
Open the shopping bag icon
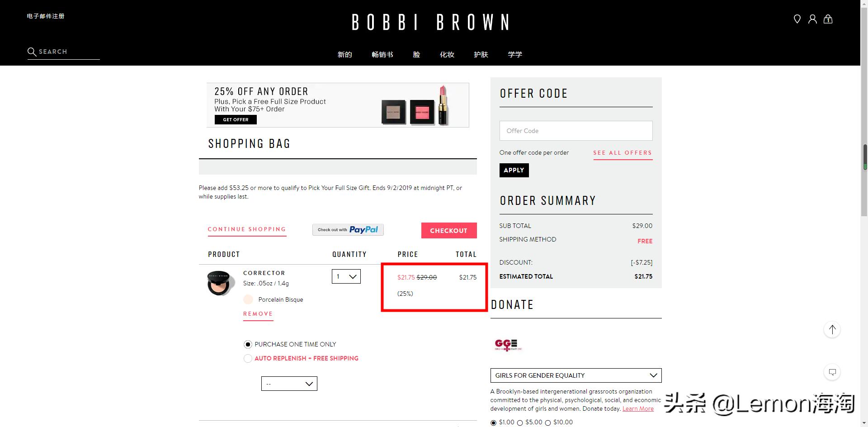(x=828, y=19)
